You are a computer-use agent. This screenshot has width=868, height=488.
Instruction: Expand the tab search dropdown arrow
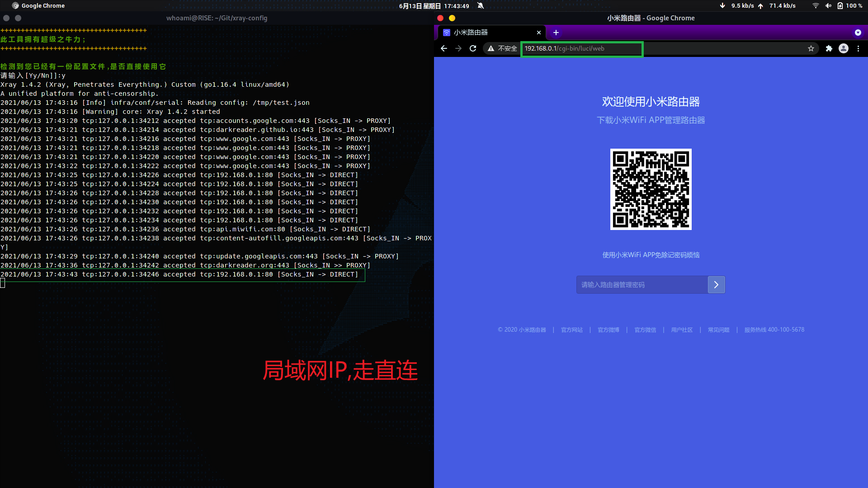tap(858, 33)
